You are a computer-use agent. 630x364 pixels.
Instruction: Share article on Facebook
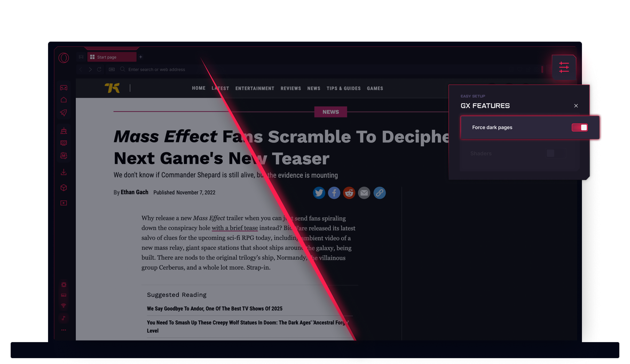(x=334, y=193)
